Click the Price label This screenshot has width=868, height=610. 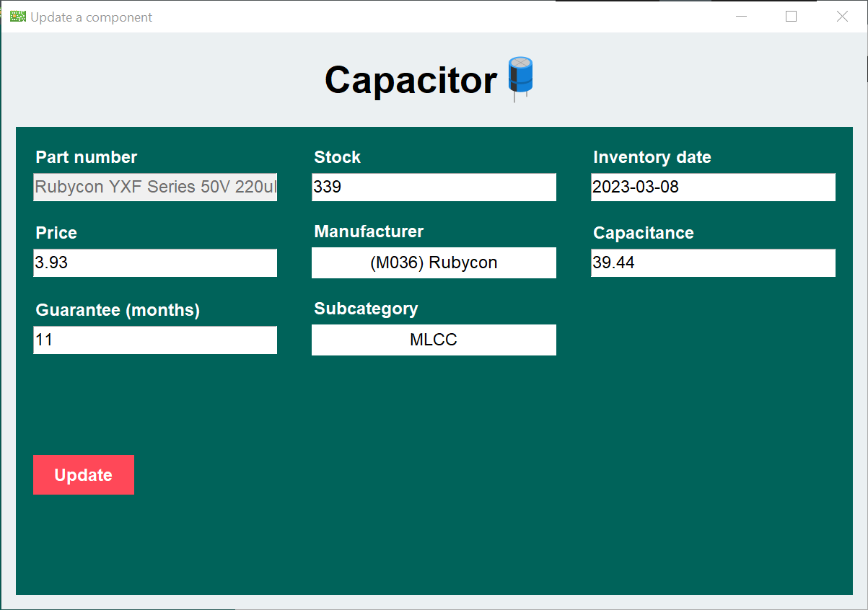click(x=56, y=233)
